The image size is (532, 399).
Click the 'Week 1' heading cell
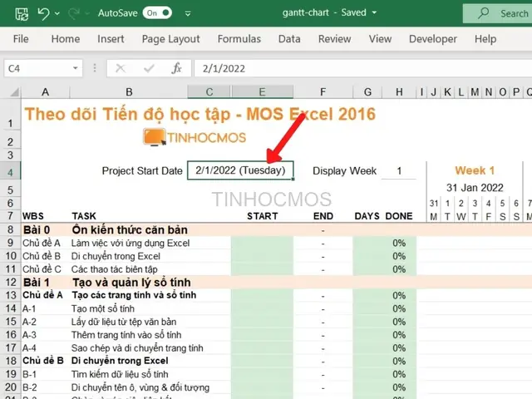pos(475,170)
